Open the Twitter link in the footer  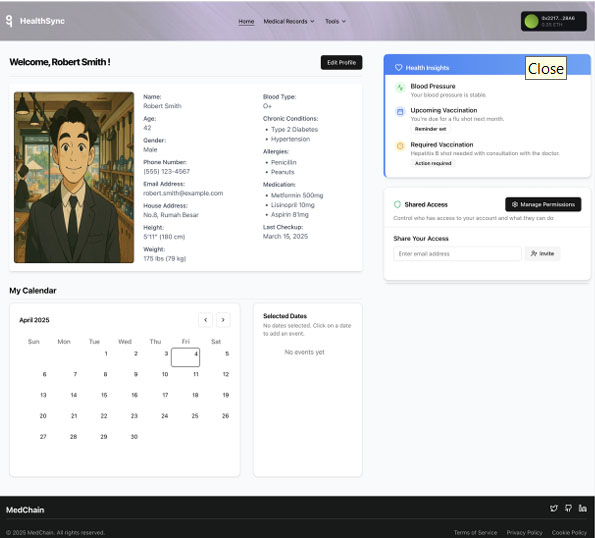(554, 508)
